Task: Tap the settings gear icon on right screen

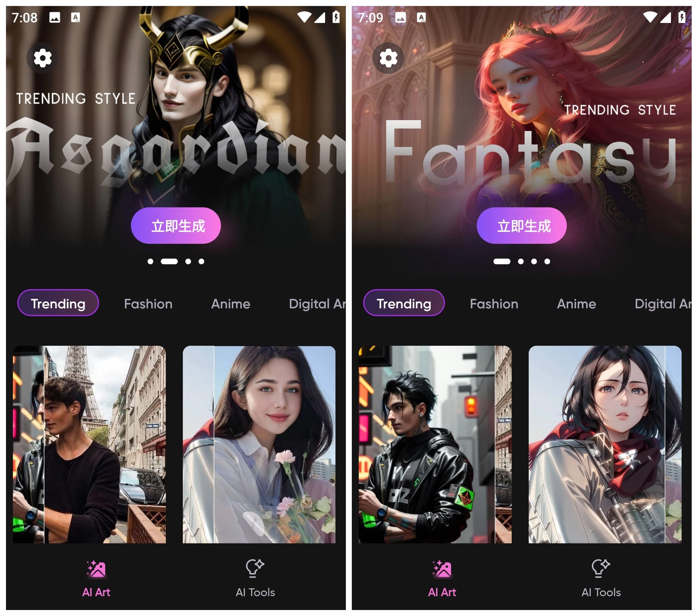Action: tap(389, 58)
